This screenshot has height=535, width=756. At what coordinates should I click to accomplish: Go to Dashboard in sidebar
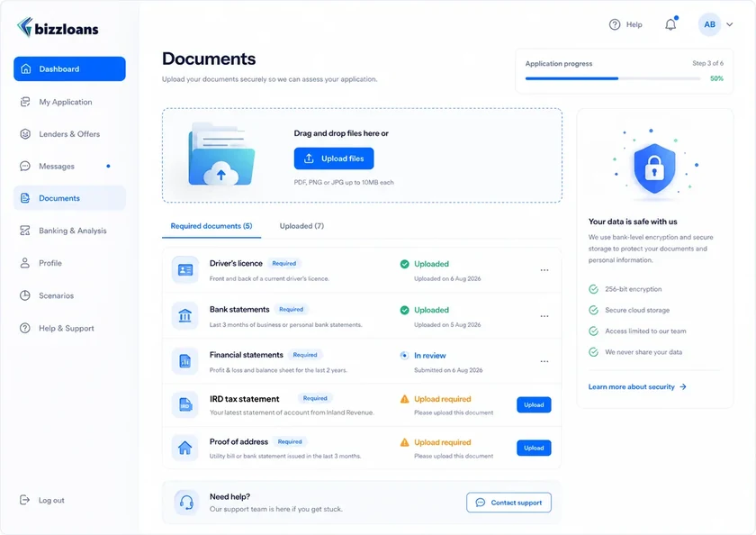(69, 69)
